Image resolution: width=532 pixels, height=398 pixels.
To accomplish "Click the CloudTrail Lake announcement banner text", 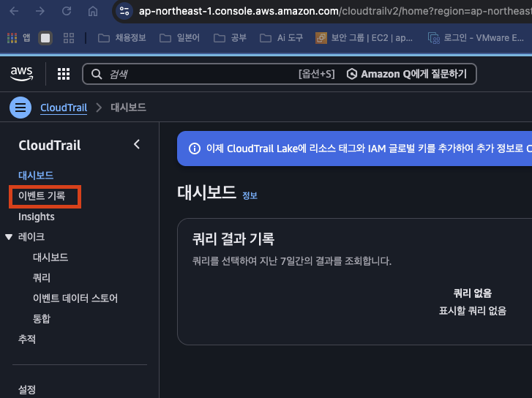I will pyautogui.click(x=369, y=149).
